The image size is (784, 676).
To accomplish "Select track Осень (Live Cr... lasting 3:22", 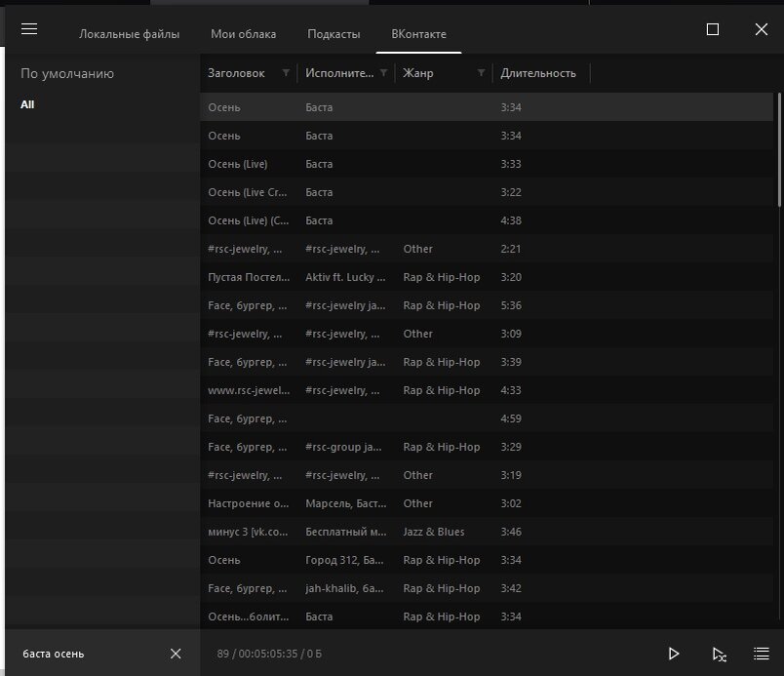I will pos(487,192).
